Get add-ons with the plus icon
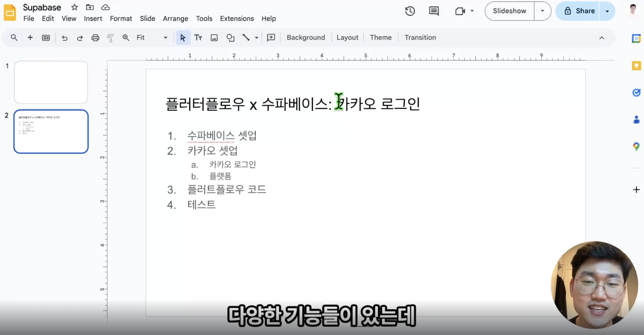The height and width of the screenshot is (335, 644). pyautogui.click(x=636, y=190)
